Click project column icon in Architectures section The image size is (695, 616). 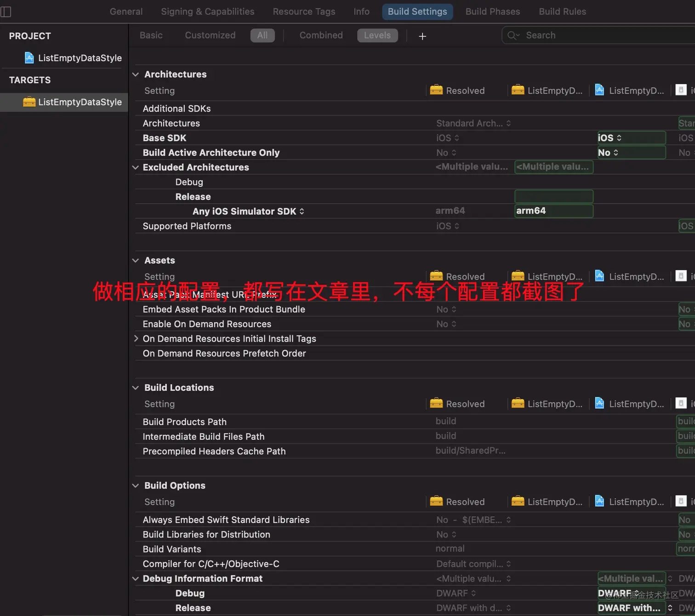(x=599, y=90)
